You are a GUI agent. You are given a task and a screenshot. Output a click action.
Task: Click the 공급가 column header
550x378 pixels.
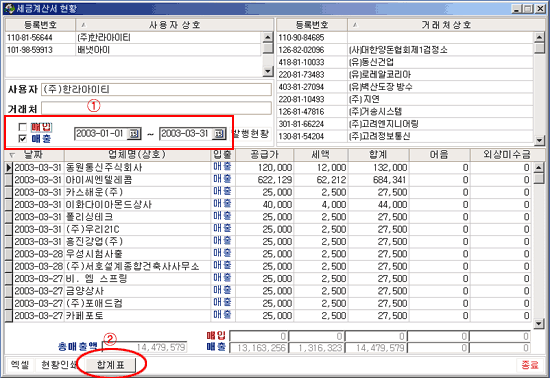(264, 155)
